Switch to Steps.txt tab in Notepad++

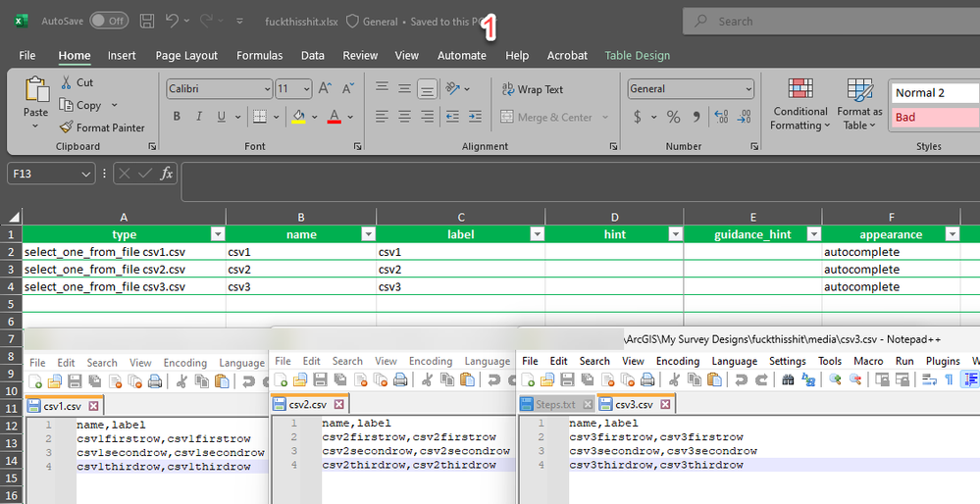tap(554, 405)
